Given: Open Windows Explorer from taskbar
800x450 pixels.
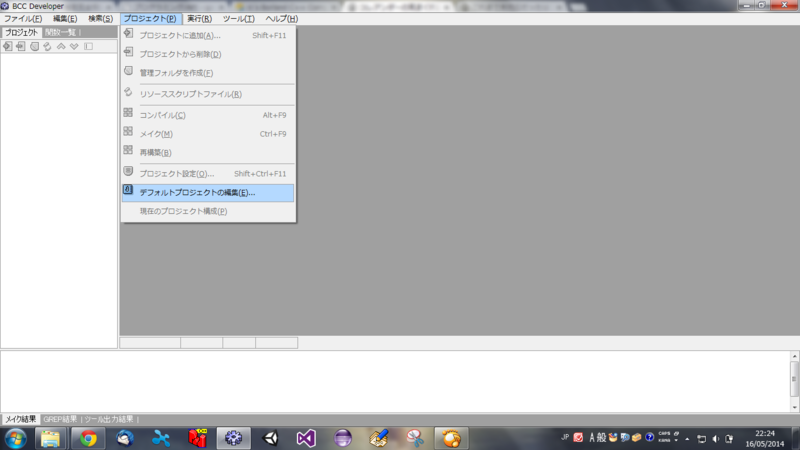Looking at the screenshot, I should 51,439.
